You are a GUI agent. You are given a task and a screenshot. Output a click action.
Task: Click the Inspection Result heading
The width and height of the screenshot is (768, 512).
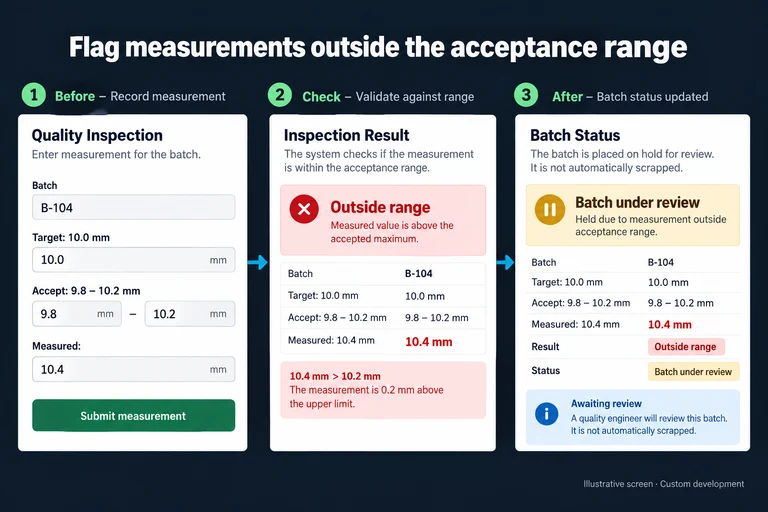[346, 135]
